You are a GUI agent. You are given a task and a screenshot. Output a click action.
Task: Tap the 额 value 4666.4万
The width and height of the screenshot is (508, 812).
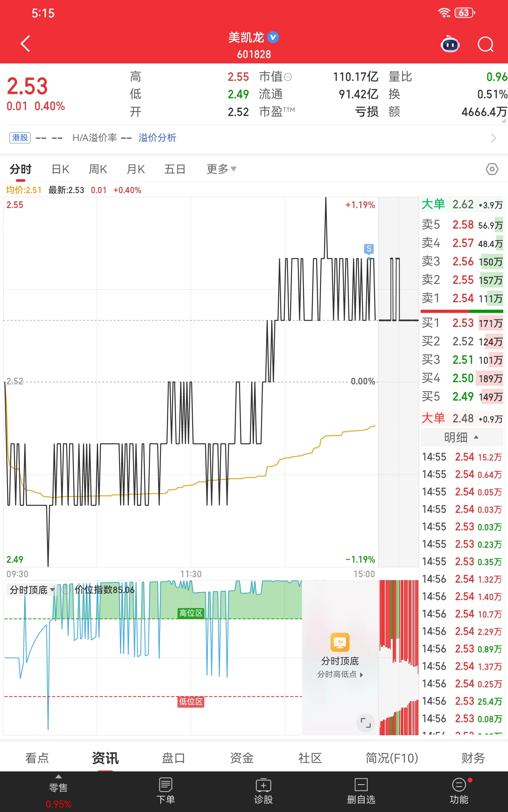pos(484,112)
